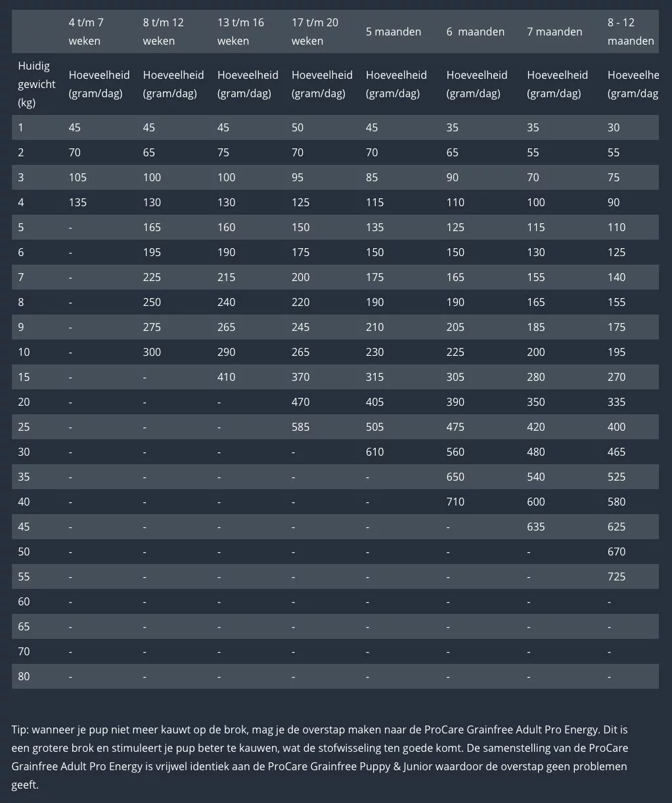Click the 635 value in the 45 kg row

pos(535,527)
